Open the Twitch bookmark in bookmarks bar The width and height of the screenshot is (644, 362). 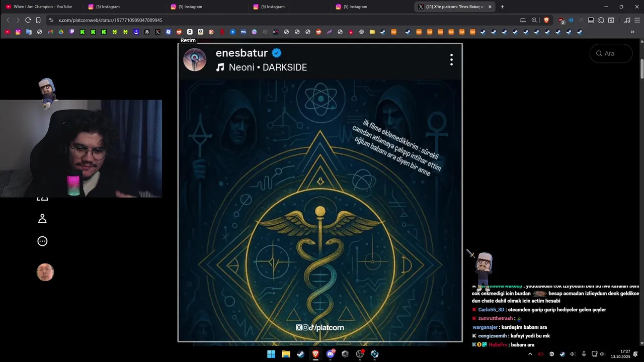click(72, 32)
